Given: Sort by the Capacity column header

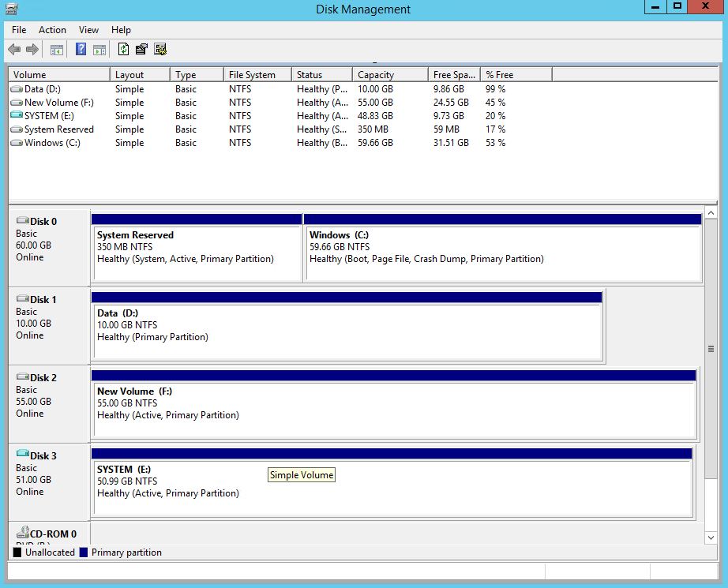Looking at the screenshot, I should [x=390, y=75].
